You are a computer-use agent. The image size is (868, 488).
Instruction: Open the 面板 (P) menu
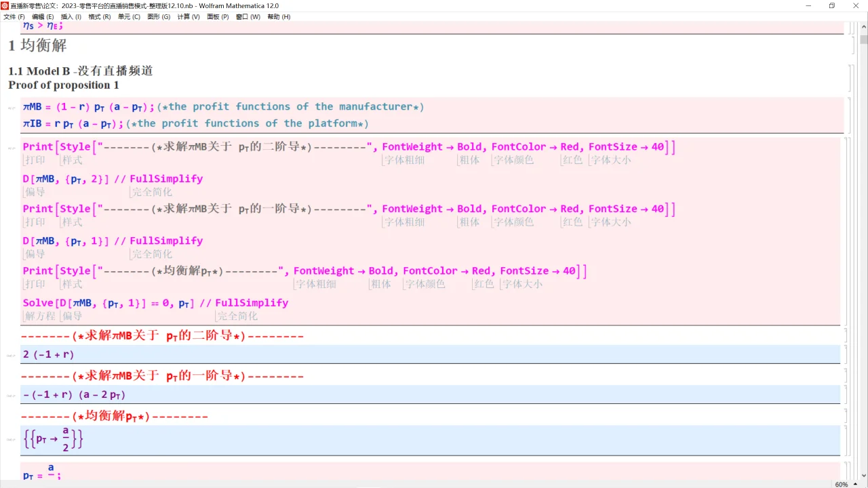218,17
